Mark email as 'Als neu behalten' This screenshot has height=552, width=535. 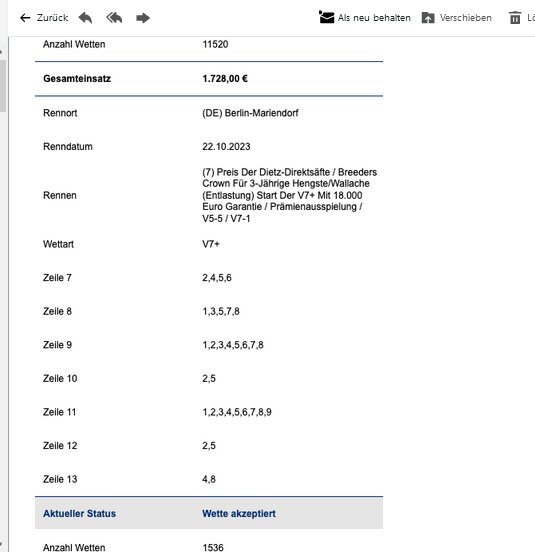pyautogui.click(x=374, y=18)
